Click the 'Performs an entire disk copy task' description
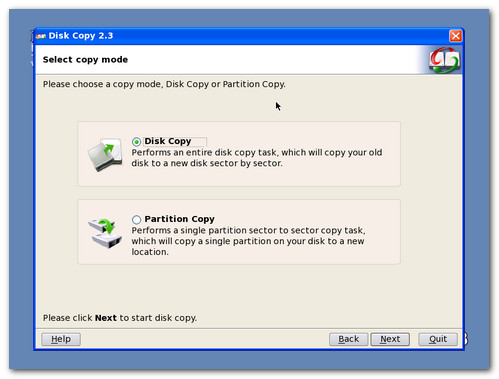Screen dimensions: 499x379 (x=257, y=158)
